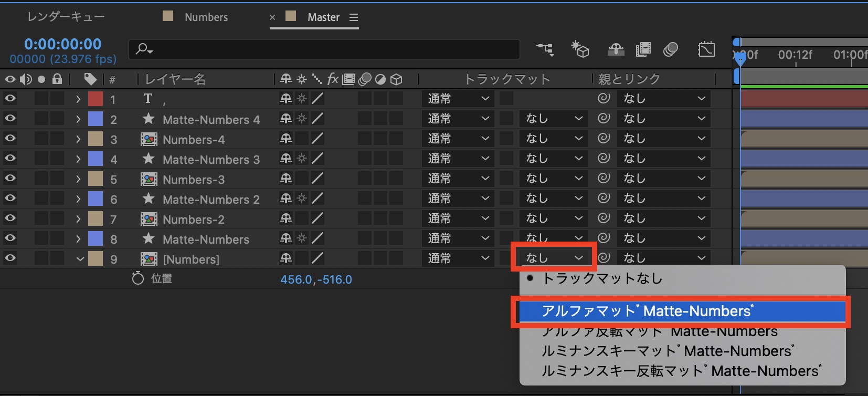Image resolution: width=868 pixels, height=396 pixels.
Task: Click the audio speaker column header icon
Action: pos(26,79)
